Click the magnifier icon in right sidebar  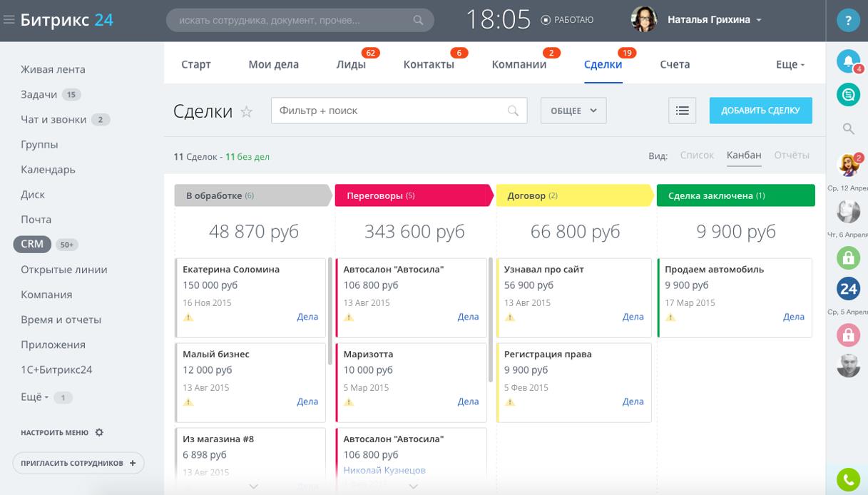click(848, 129)
